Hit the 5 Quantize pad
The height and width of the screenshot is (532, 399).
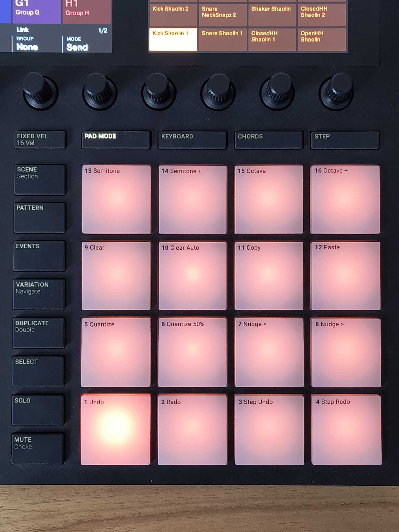tap(116, 353)
